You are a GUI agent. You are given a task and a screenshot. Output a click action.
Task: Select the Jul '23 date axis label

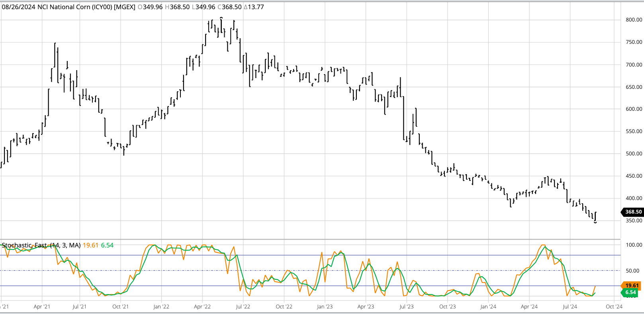406,307
